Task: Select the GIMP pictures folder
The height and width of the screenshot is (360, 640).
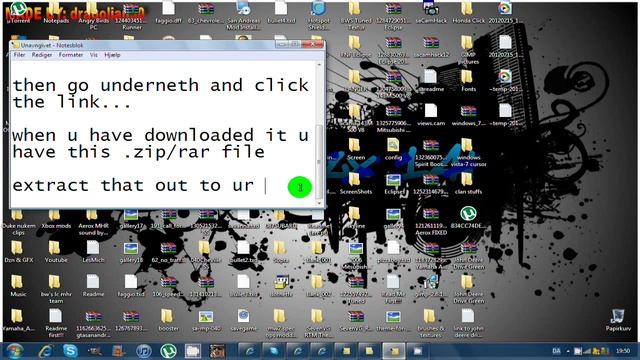Action: coord(468,50)
